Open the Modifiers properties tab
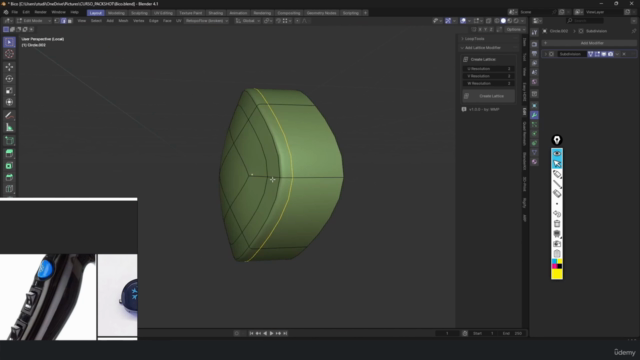The width and height of the screenshot is (640, 360). pyautogui.click(x=534, y=115)
